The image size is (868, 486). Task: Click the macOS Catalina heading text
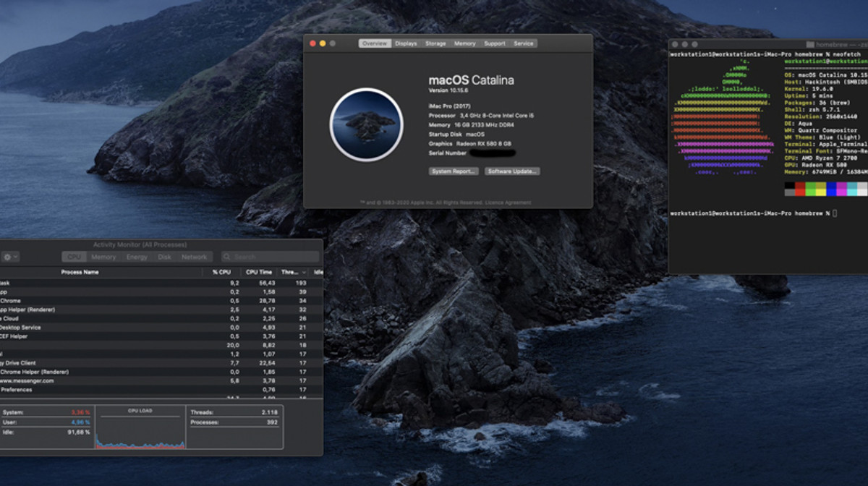pos(472,80)
